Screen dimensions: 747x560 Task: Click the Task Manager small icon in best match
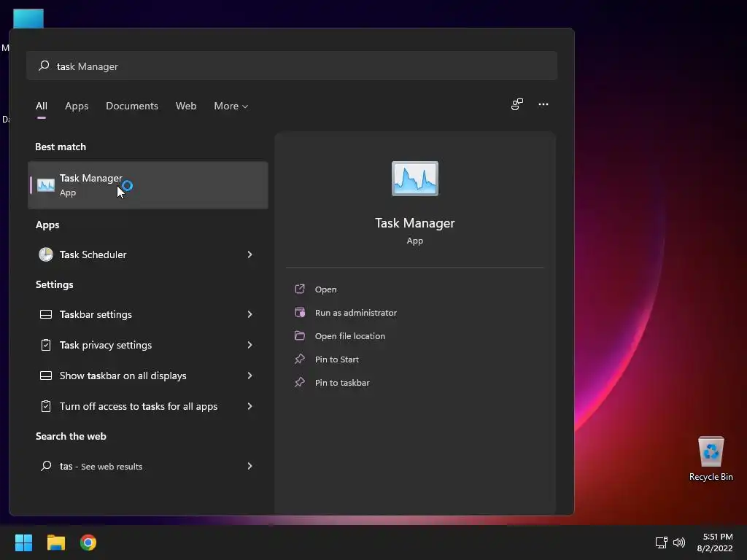pos(46,185)
